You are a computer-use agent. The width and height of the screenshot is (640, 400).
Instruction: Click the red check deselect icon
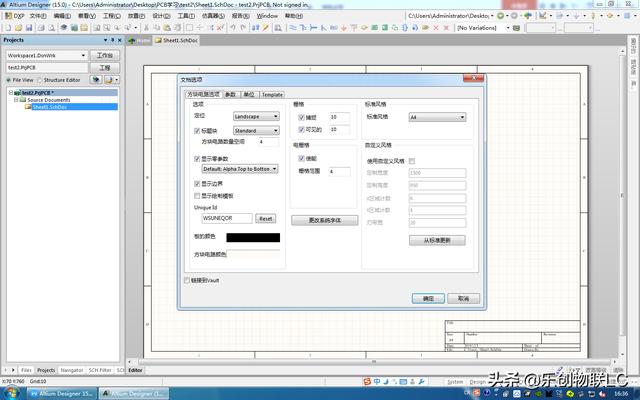click(x=220, y=28)
